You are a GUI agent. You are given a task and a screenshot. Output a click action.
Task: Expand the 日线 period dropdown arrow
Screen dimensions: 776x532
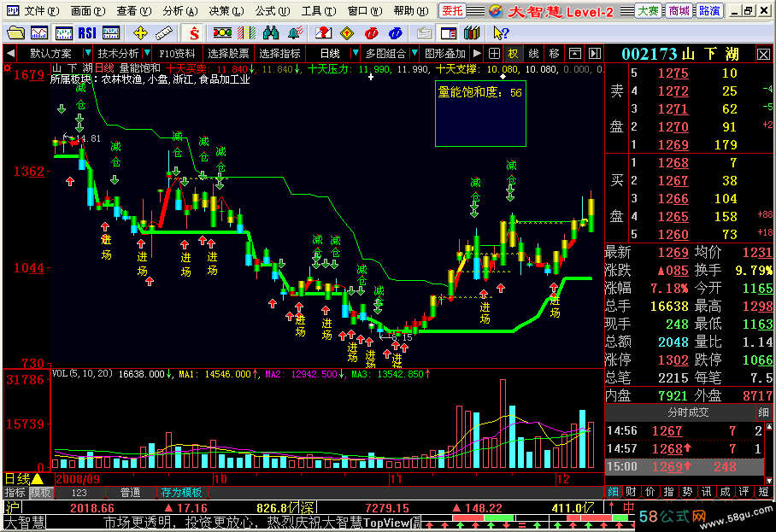(x=355, y=53)
